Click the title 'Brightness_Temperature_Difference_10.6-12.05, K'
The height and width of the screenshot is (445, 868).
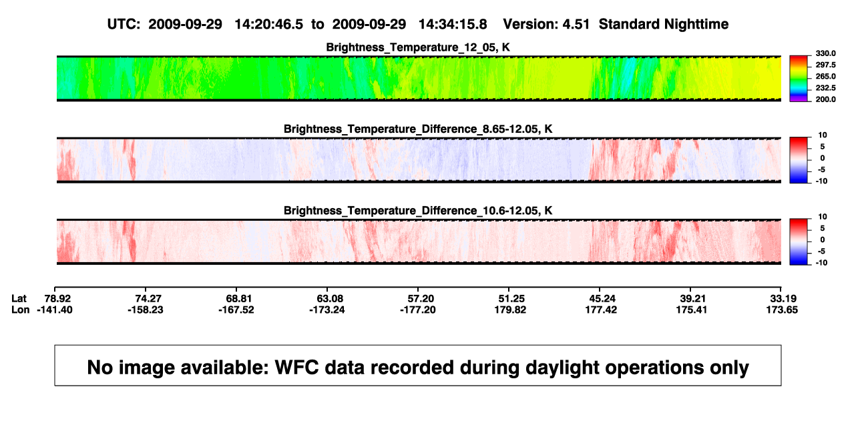click(x=419, y=211)
